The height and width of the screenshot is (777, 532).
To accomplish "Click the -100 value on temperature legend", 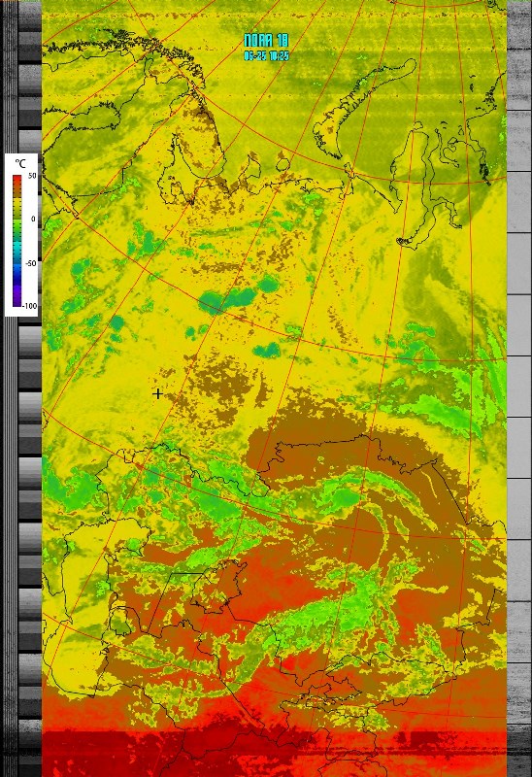I will click(30, 306).
